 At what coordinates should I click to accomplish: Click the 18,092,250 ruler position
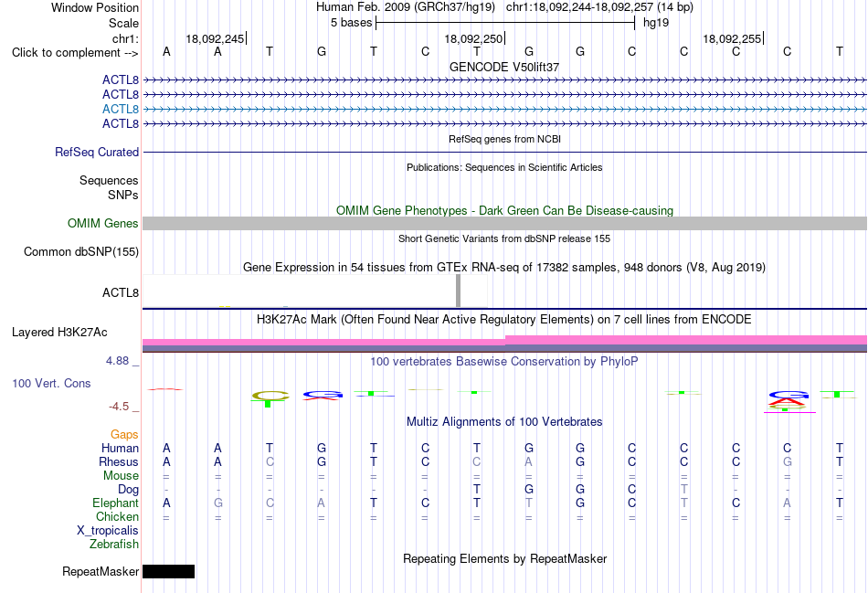pos(473,38)
